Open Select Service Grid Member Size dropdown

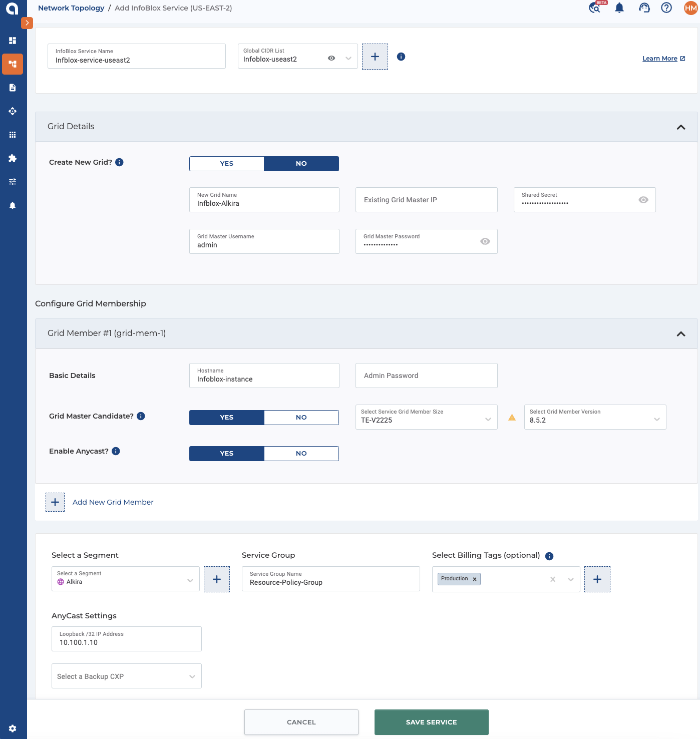pyautogui.click(x=427, y=417)
